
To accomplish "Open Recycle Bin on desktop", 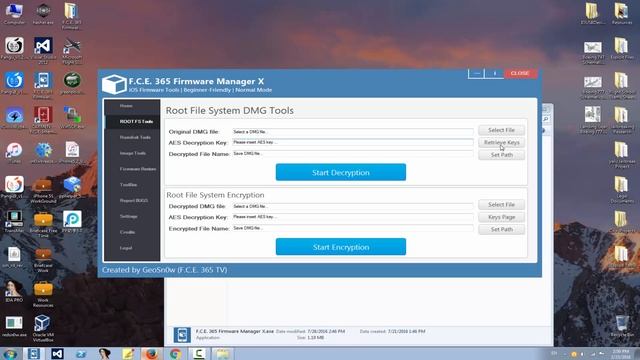I will [x=622, y=326].
